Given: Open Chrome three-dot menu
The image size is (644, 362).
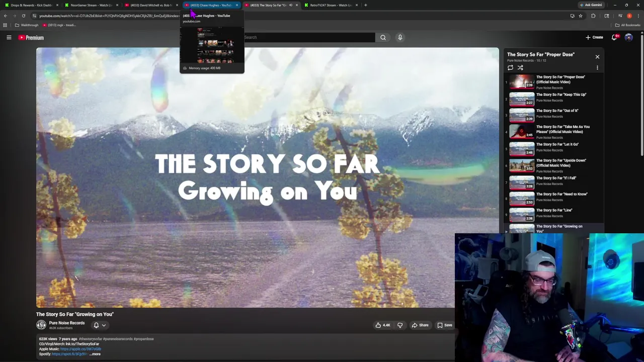Looking at the screenshot, I should point(638,16).
